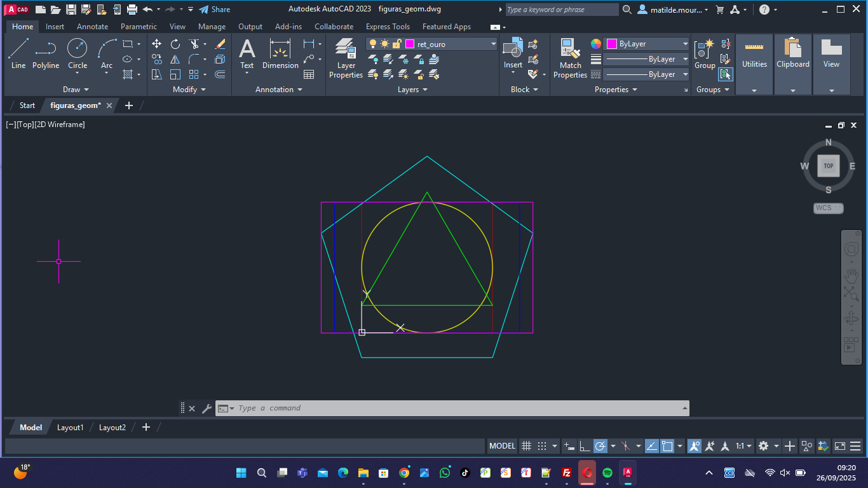Screen dimensions: 868x488
Task: Select the Line drawing tool
Action: pos(18,53)
